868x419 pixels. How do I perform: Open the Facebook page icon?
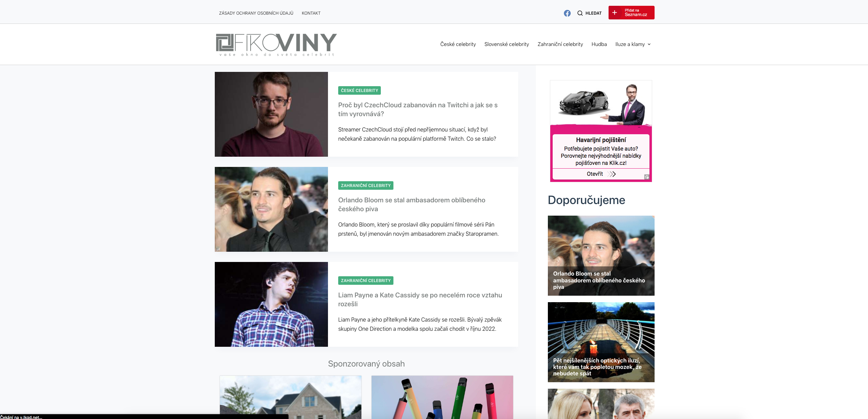pos(567,13)
